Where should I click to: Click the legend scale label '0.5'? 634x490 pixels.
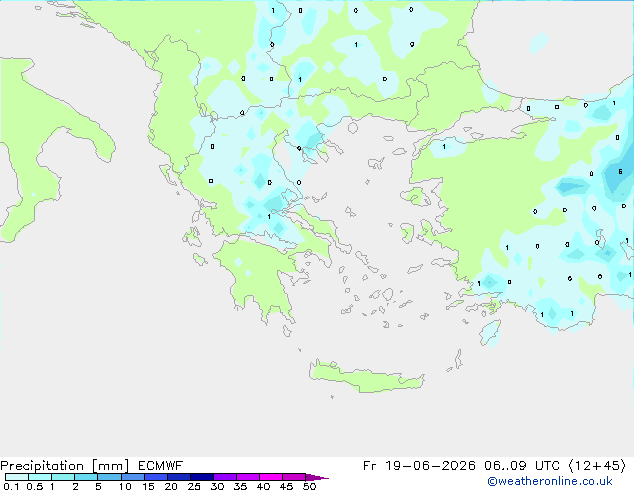(34, 486)
